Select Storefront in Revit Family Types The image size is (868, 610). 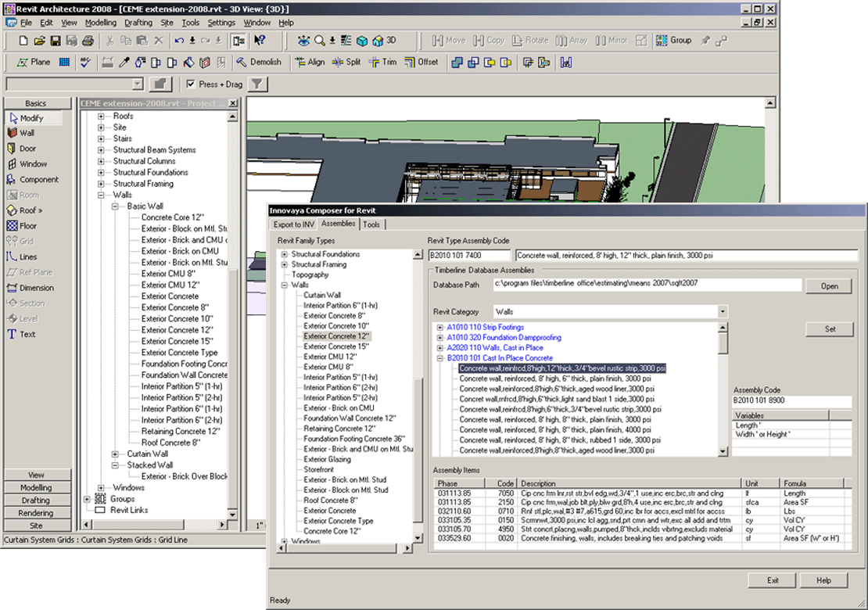318,469
